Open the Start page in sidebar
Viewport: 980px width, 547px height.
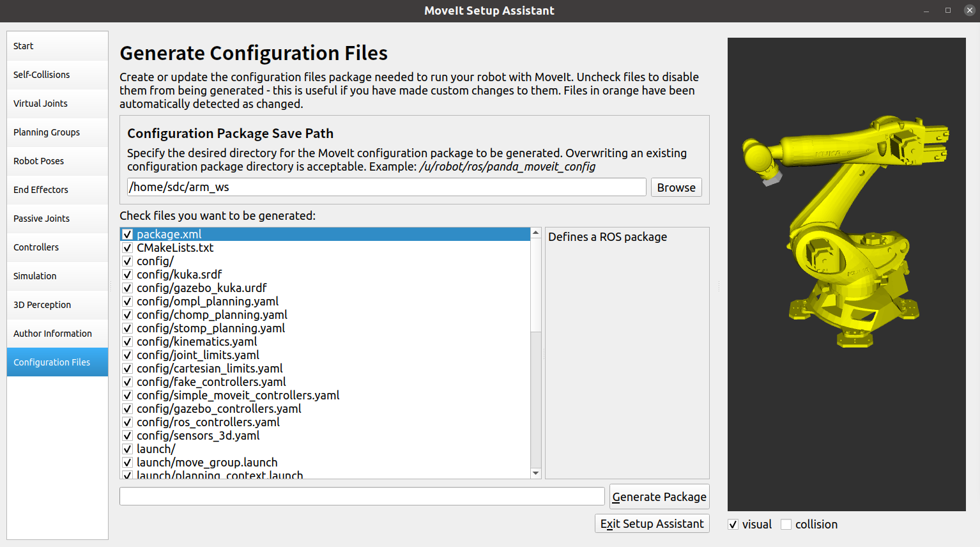(x=57, y=46)
